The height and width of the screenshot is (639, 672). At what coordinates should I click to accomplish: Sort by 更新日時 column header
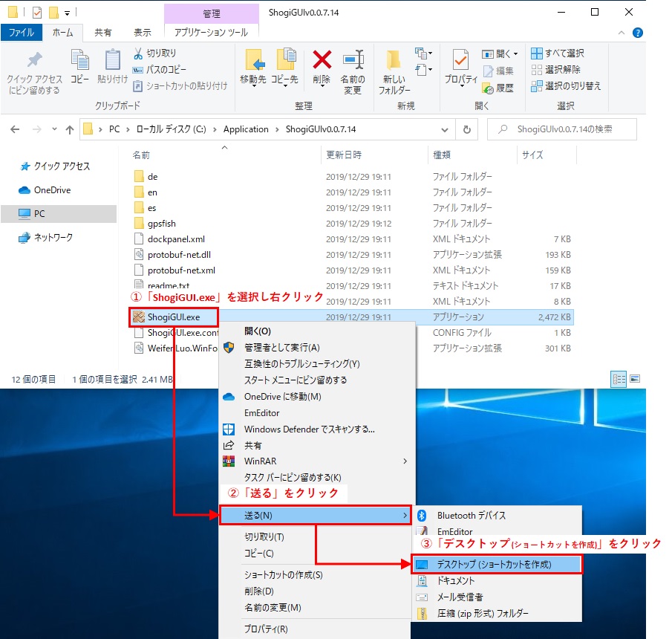(344, 155)
